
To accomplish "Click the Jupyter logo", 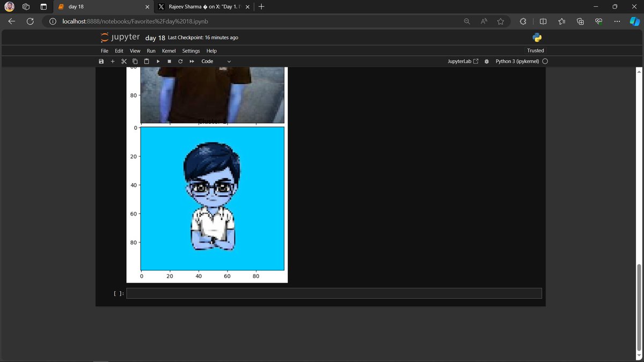I will coord(120,38).
